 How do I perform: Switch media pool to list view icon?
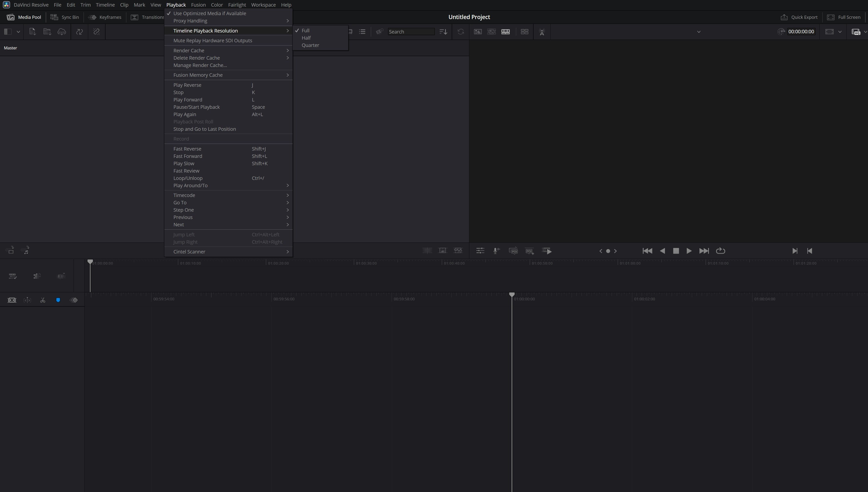362,32
